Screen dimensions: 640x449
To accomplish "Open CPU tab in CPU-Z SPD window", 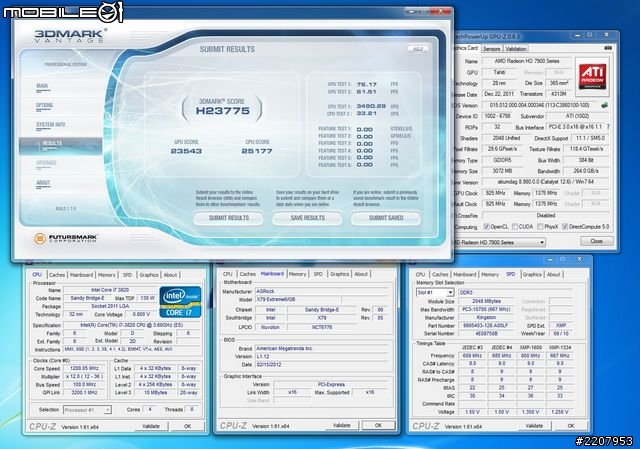I will tap(420, 274).
